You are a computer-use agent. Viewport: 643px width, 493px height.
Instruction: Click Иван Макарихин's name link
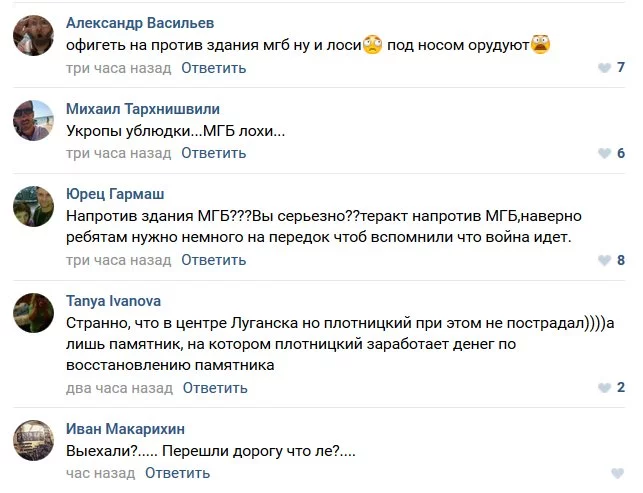pos(125,429)
